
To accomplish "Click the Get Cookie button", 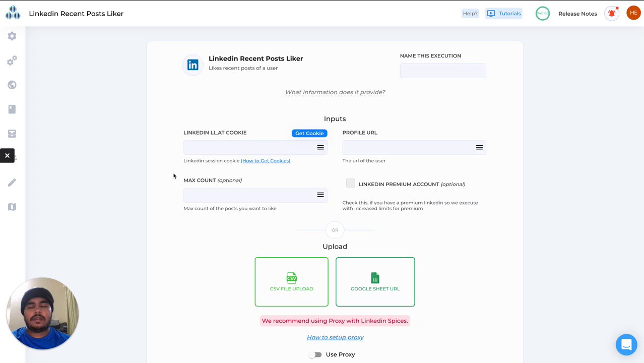I will tap(309, 133).
